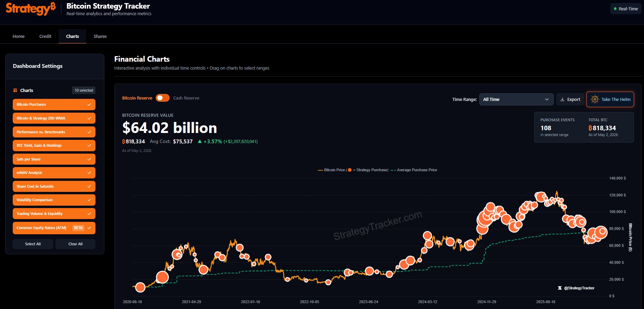
Task: Click the BETA badge on Common Equity Raises
Action: click(x=78, y=228)
